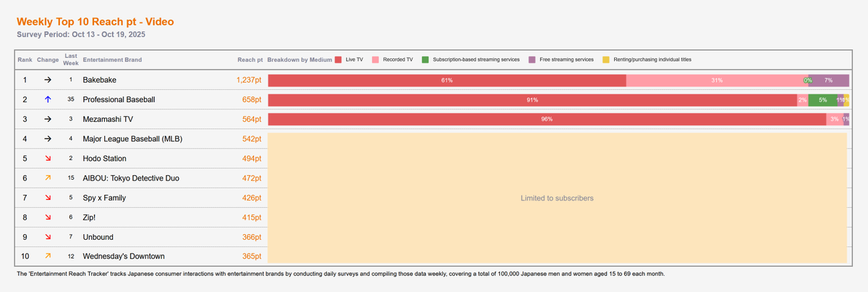Viewport: 868px width, 292px height.
Task: Select the Spy x Family entry
Action: pos(104,197)
